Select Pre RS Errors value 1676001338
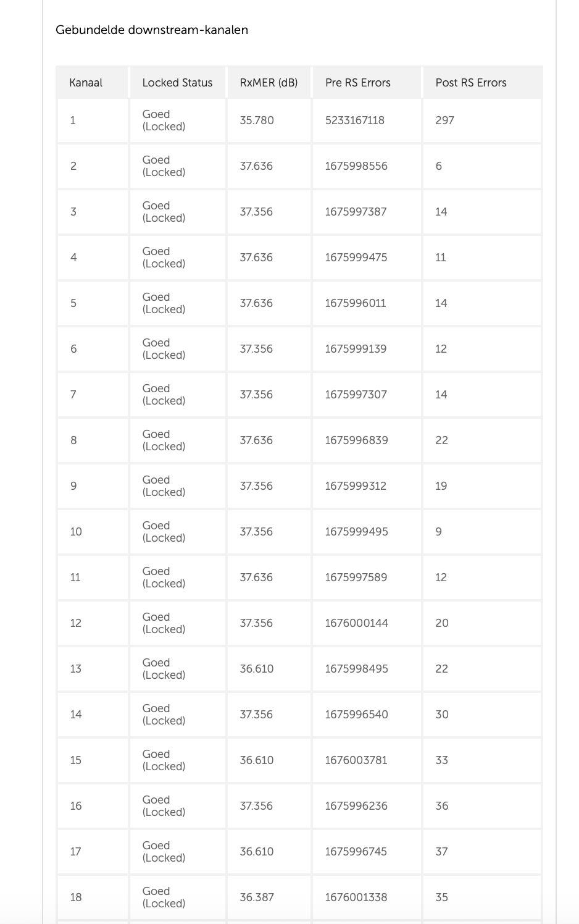 coord(356,897)
